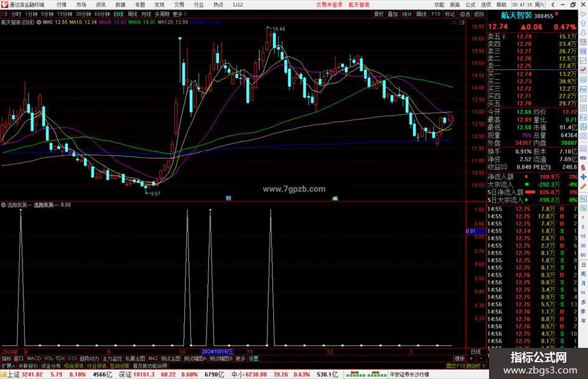Click the 画线 toolbar button

(x=421, y=14)
